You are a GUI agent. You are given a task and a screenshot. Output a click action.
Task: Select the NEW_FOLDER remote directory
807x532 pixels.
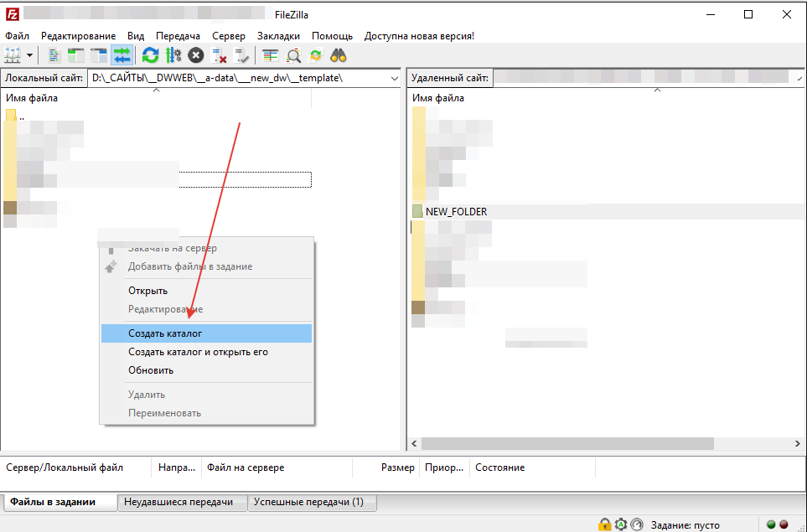coord(456,212)
